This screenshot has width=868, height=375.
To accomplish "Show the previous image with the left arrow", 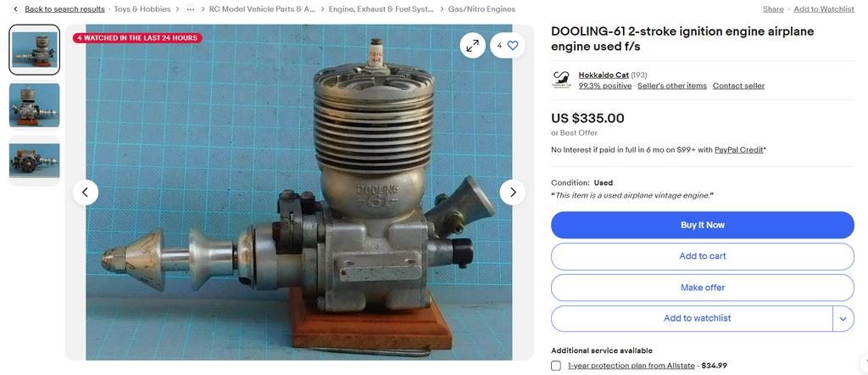I will pyautogui.click(x=86, y=193).
